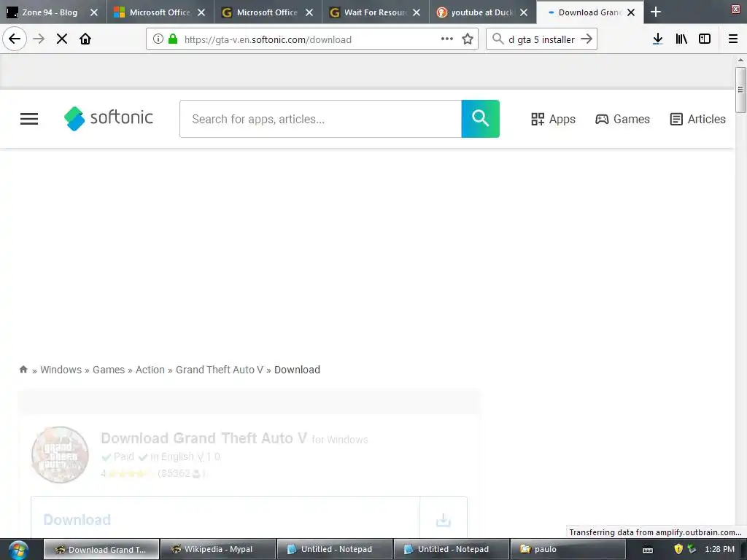Click the on-screen keyboard tray icon

click(x=648, y=550)
